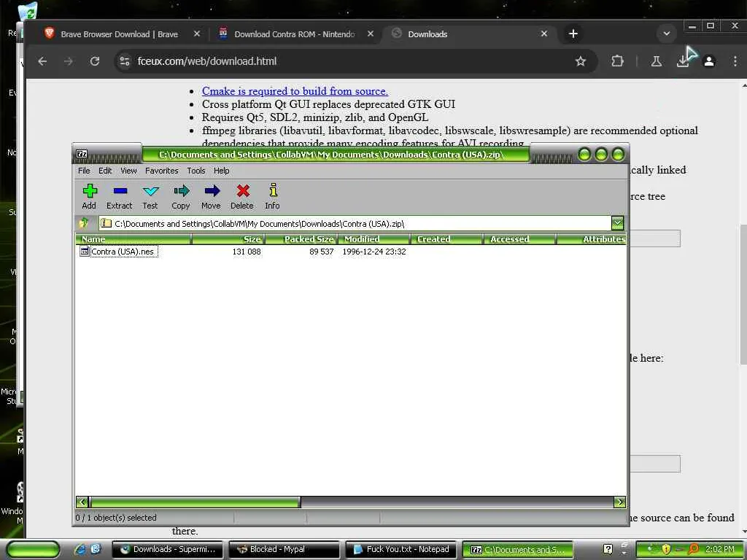Follow the Cmake is required link
Image resolution: width=747 pixels, height=560 pixels.
(x=295, y=91)
